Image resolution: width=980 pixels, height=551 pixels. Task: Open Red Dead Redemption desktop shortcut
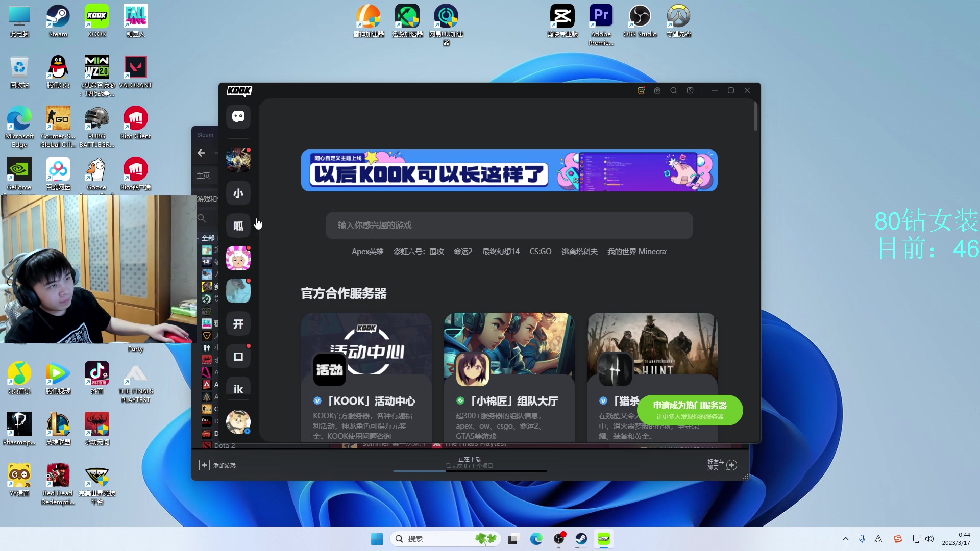[x=58, y=484]
